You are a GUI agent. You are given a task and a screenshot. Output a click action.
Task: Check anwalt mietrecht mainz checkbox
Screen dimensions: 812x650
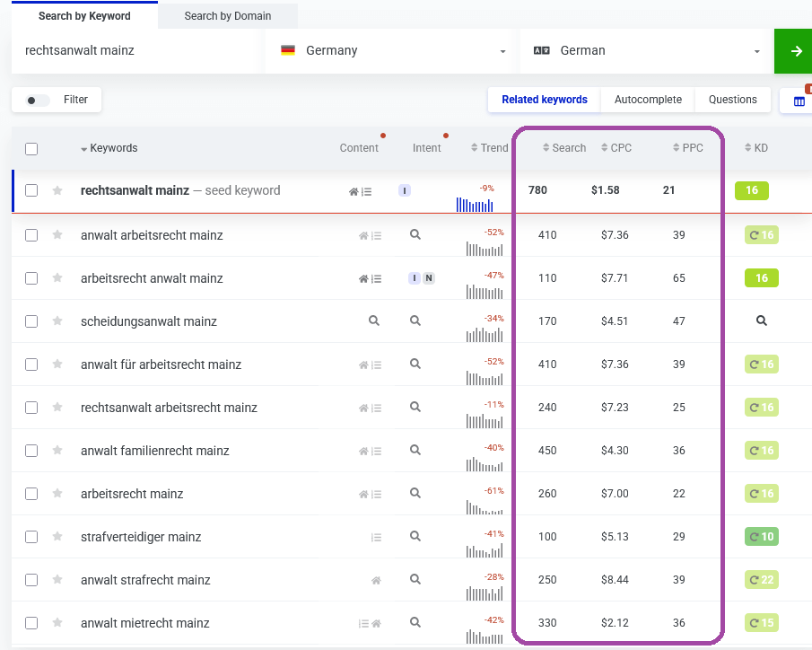tap(31, 622)
